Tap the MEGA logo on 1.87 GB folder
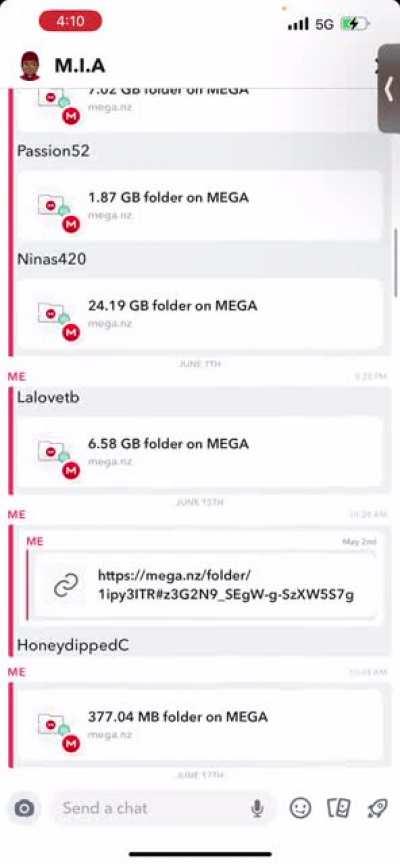This screenshot has height=864, width=400. (x=71, y=224)
